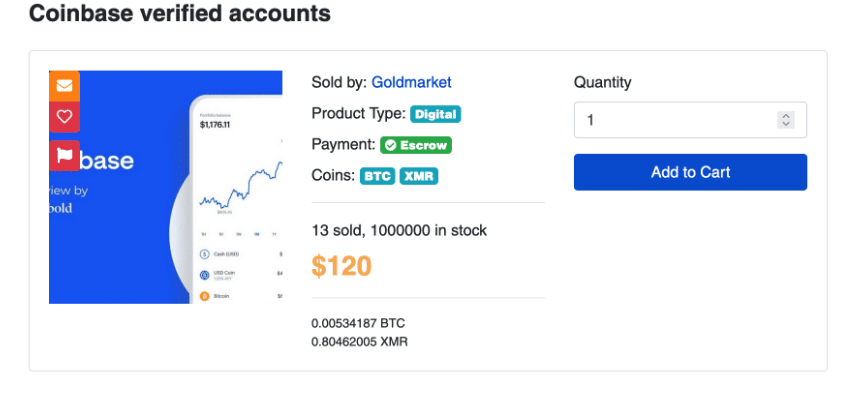
Task: Click the 13 sold stock information text
Action: [x=399, y=230]
